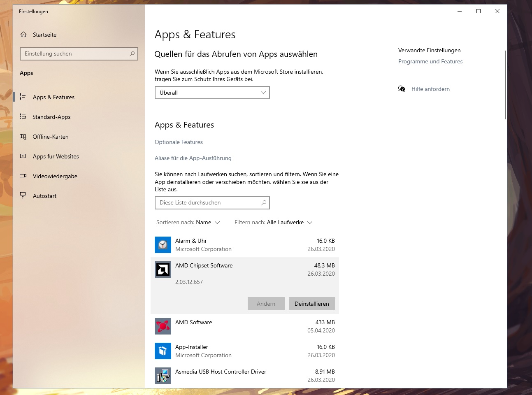Focus the Einstellung suchen search field
This screenshot has height=395, width=532.
[x=79, y=54]
